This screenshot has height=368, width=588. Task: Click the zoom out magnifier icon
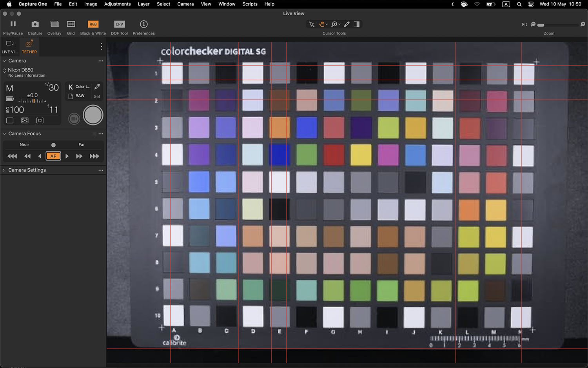(x=533, y=24)
